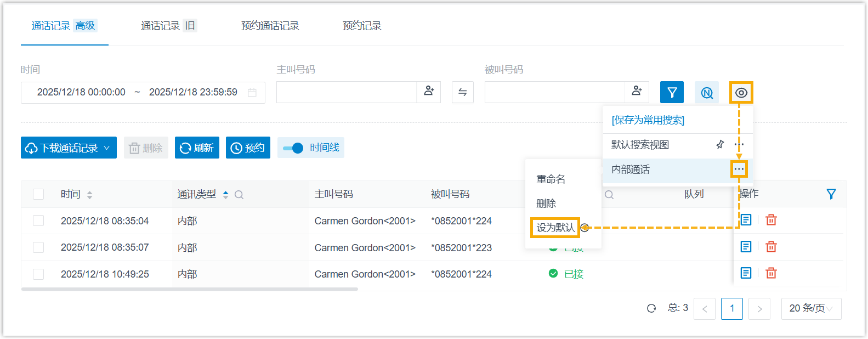Expand the 下载通话记录 dropdown button
The width and height of the screenshot is (868, 339).
coord(69,148)
